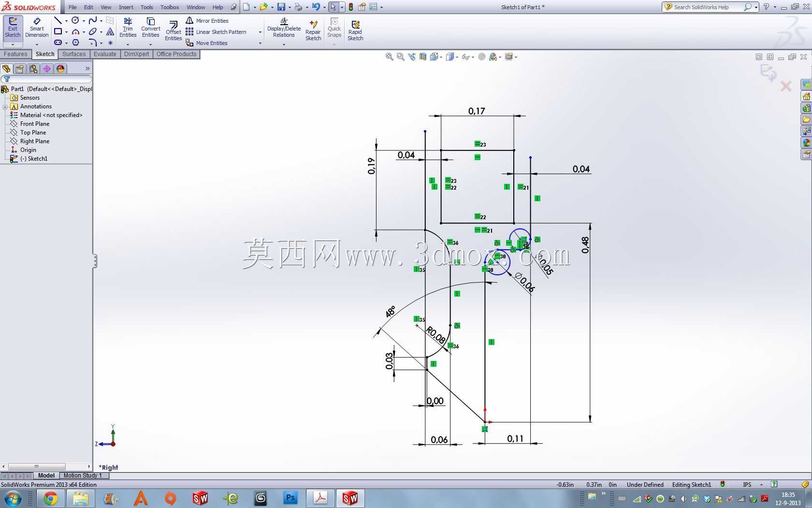Activate the Smart Dimension tool
The width and height of the screenshot is (812, 508).
[37, 28]
